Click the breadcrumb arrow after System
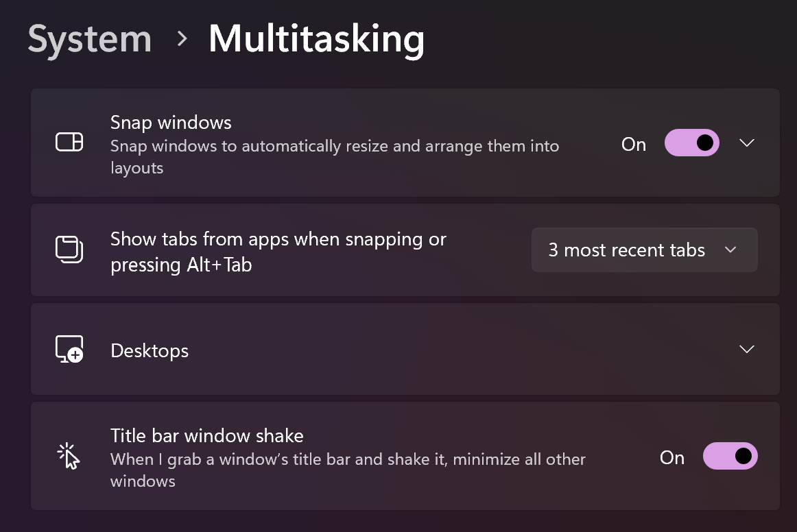The image size is (797, 532). point(182,38)
